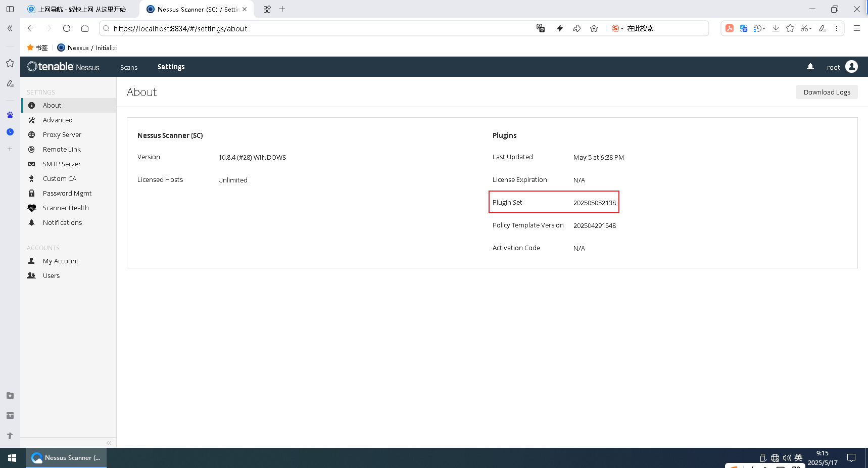Viewport: 868px width, 468px height.
Task: Click the Policy Template Version 202504291548
Action: pos(595,225)
